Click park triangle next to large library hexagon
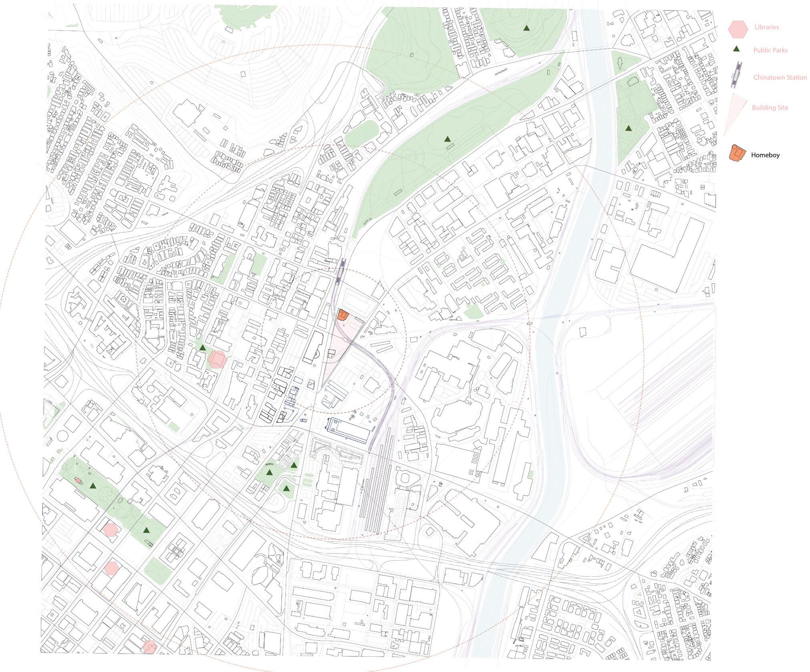 click(203, 348)
